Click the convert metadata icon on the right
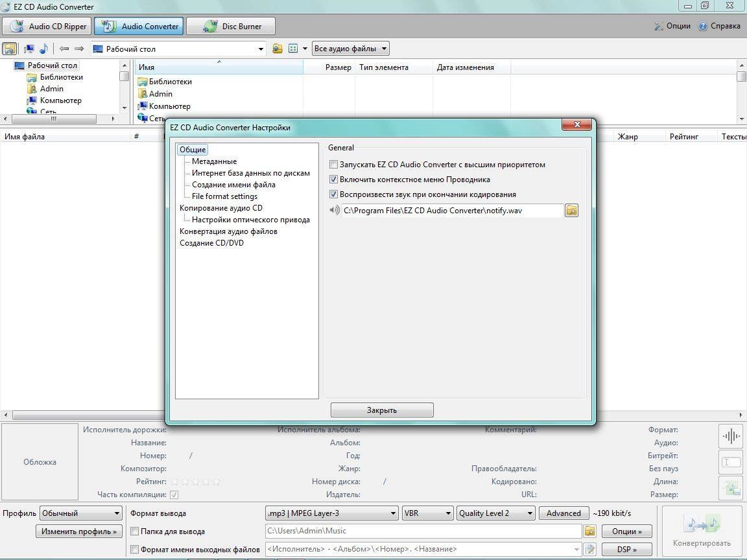Viewport: 747px width, 560px height. tap(731, 488)
